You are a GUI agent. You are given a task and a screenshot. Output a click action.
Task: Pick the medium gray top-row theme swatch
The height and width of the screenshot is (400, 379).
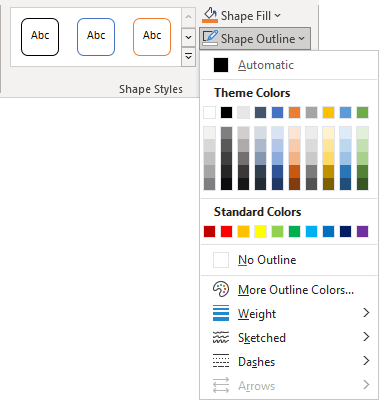pyautogui.click(x=311, y=113)
